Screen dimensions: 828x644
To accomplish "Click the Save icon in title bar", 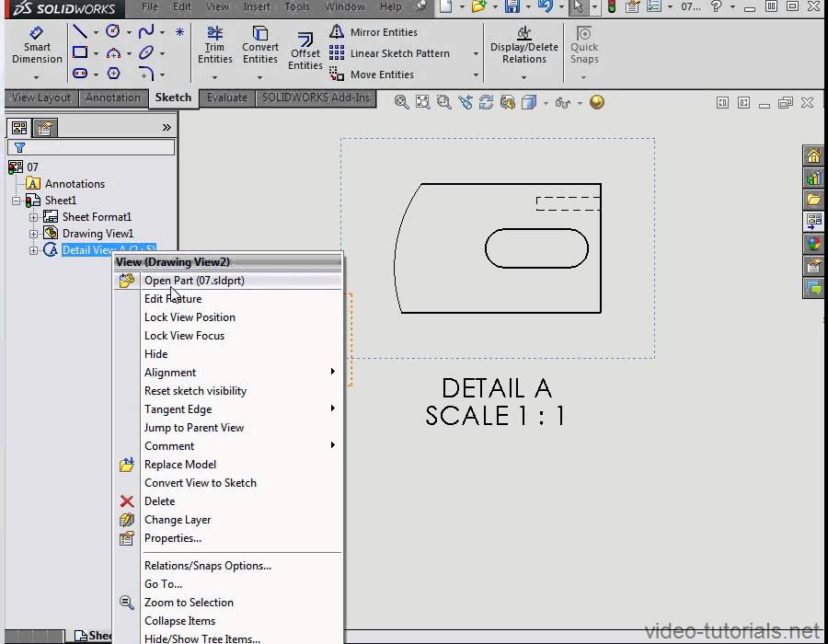I will pyautogui.click(x=512, y=6).
